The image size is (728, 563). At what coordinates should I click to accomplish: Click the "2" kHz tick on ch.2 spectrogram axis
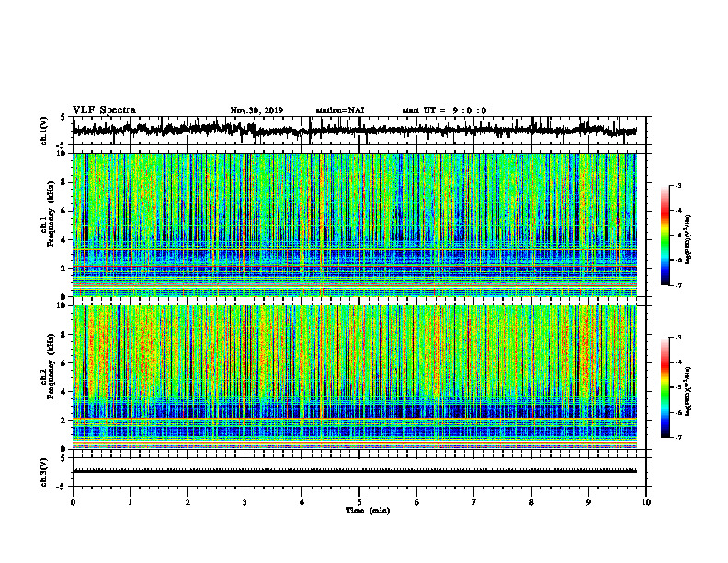(x=63, y=420)
